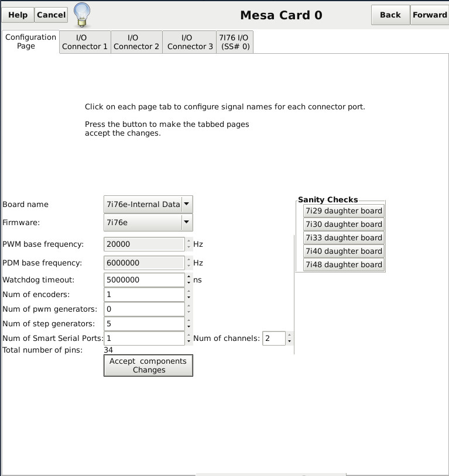Decrease Num of encoders with down arrow

188,298
